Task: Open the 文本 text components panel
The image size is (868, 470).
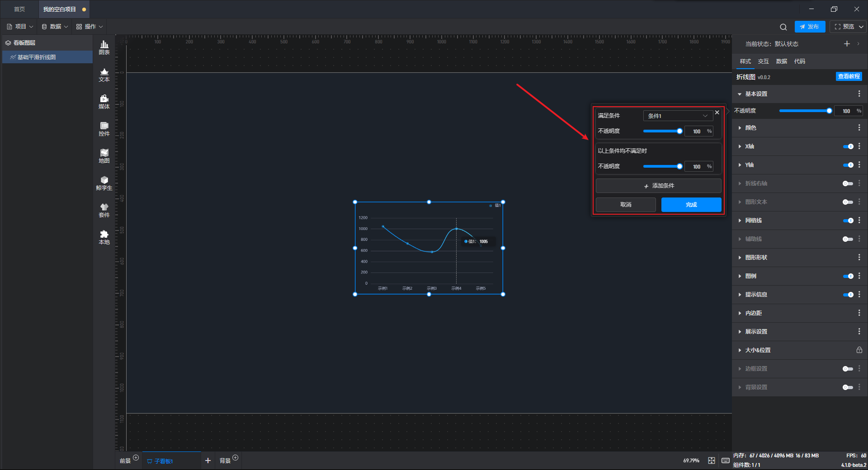Action: tap(104, 75)
